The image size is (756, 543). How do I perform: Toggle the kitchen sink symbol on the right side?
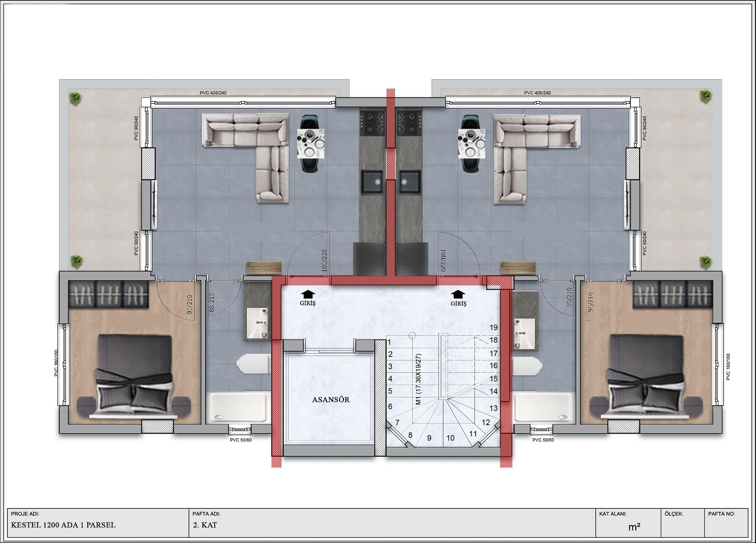click(x=409, y=183)
